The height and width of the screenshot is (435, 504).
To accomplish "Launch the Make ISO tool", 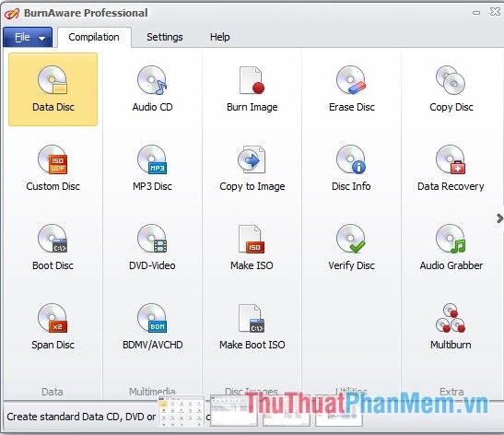I will (252, 248).
